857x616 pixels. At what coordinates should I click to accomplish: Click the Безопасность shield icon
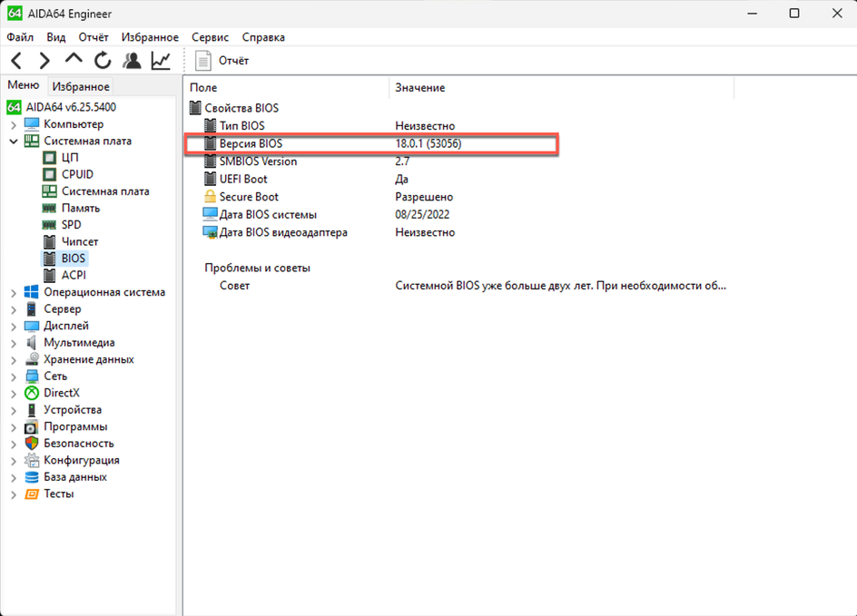tap(32, 444)
